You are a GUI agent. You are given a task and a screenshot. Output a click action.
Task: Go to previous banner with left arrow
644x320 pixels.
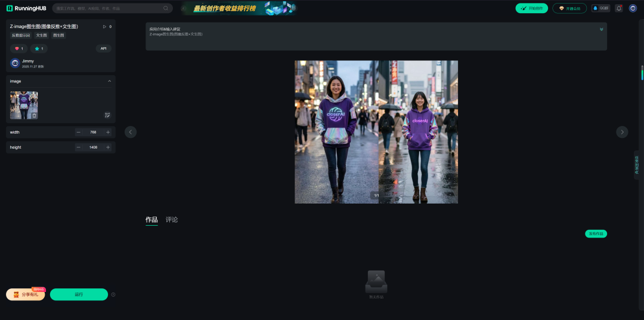pos(184,8)
